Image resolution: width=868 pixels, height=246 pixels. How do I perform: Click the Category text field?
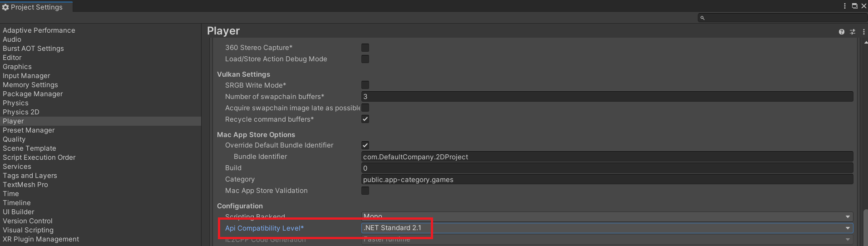click(607, 179)
